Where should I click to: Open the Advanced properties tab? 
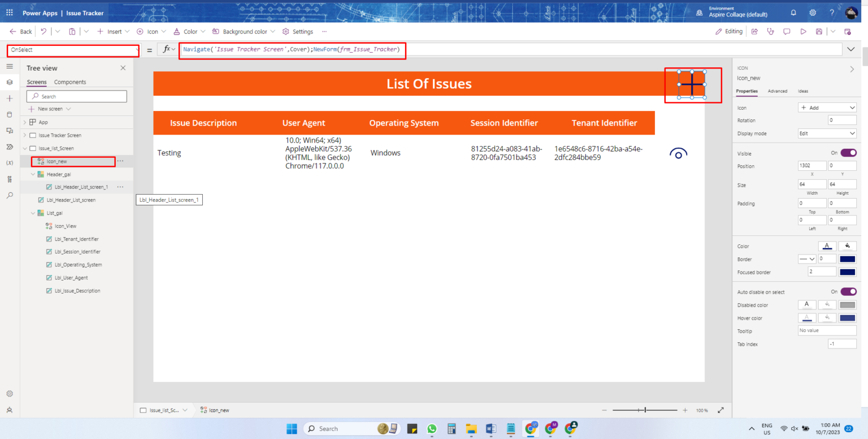coord(777,91)
